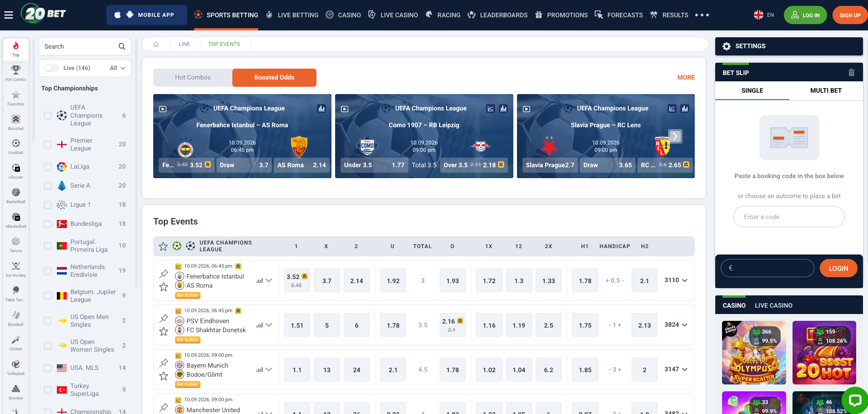Open 20 Boost Hot casino thumbnail

tap(824, 353)
